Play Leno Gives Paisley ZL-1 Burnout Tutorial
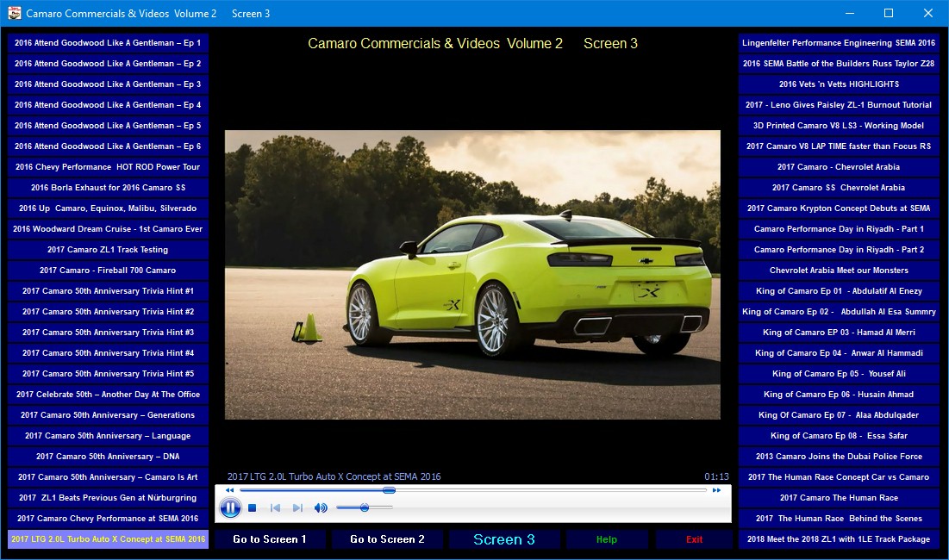This screenshot has height=560, width=949. click(x=839, y=104)
